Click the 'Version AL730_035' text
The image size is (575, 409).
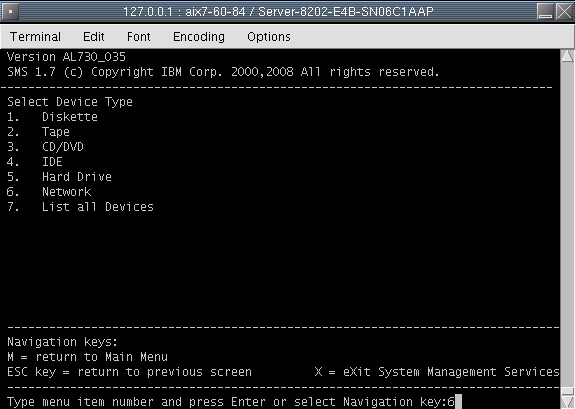pyautogui.click(x=66, y=57)
